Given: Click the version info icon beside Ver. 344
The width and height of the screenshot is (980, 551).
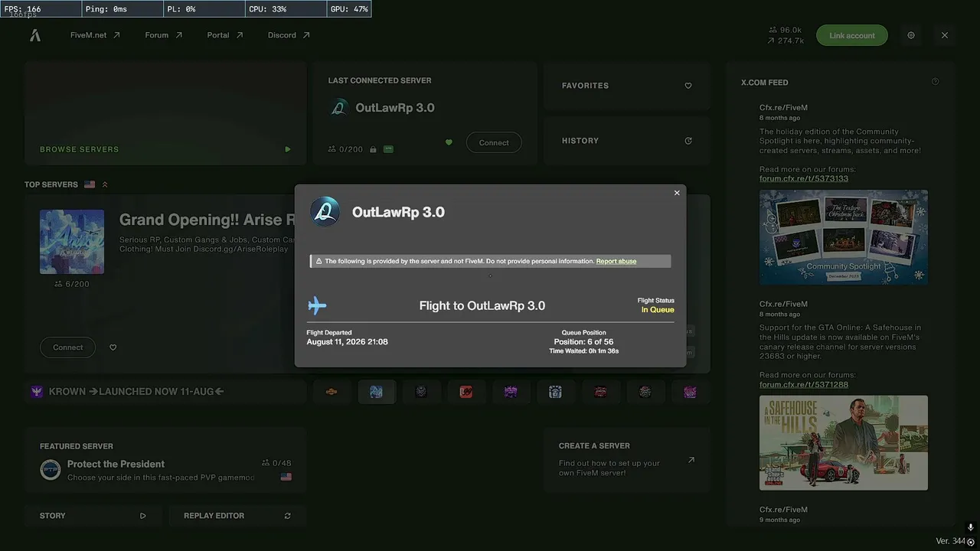Looking at the screenshot, I should pos(971,542).
